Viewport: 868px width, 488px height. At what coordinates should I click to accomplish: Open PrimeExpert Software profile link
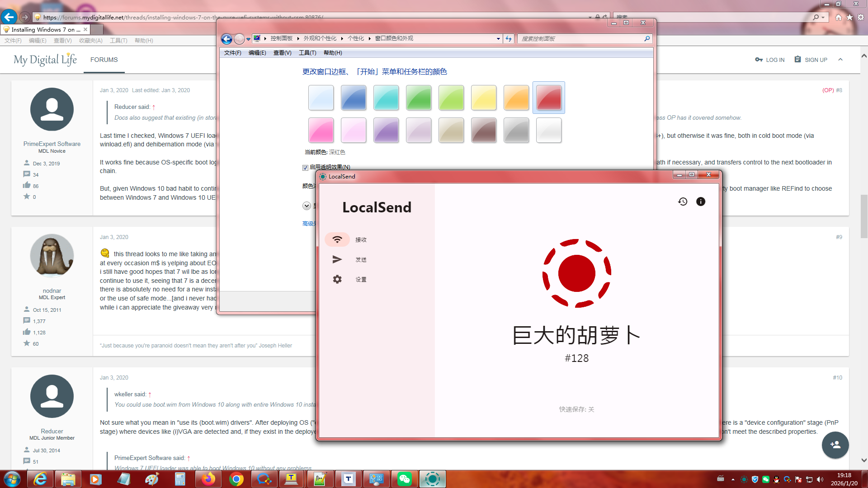coord(52,144)
